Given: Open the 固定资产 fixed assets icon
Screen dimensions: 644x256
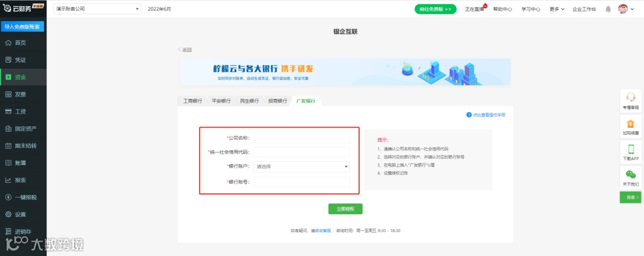Looking at the screenshot, I should point(8,129).
